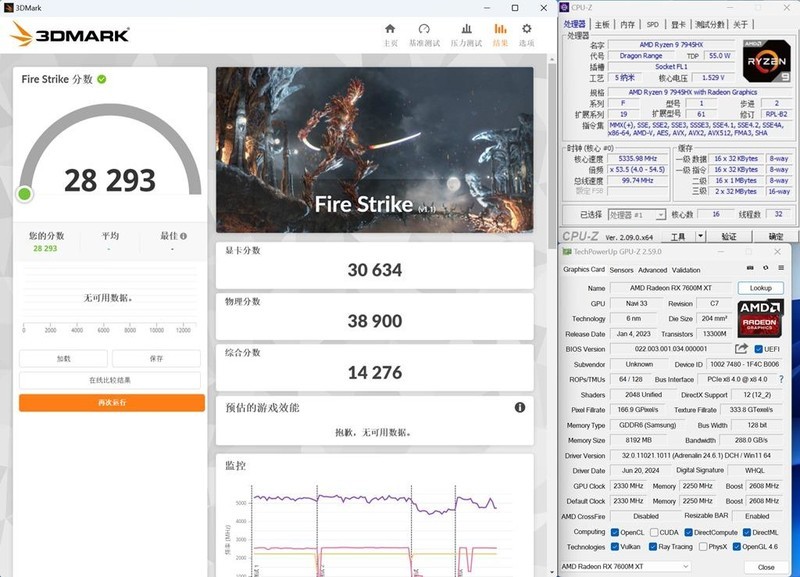This screenshot has height=577, width=800.
Task: Click the Lookup button in GPU-Z
Action: click(x=761, y=287)
